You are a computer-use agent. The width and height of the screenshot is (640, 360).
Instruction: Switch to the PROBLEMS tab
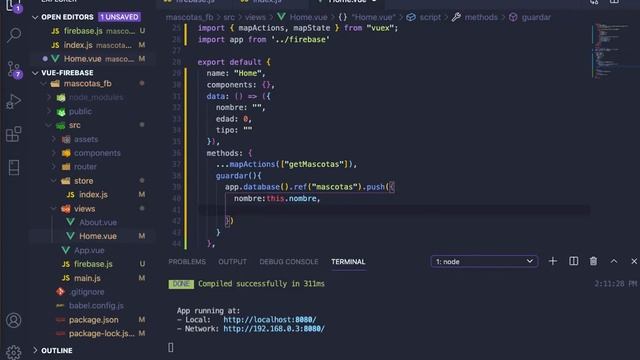[x=187, y=262]
